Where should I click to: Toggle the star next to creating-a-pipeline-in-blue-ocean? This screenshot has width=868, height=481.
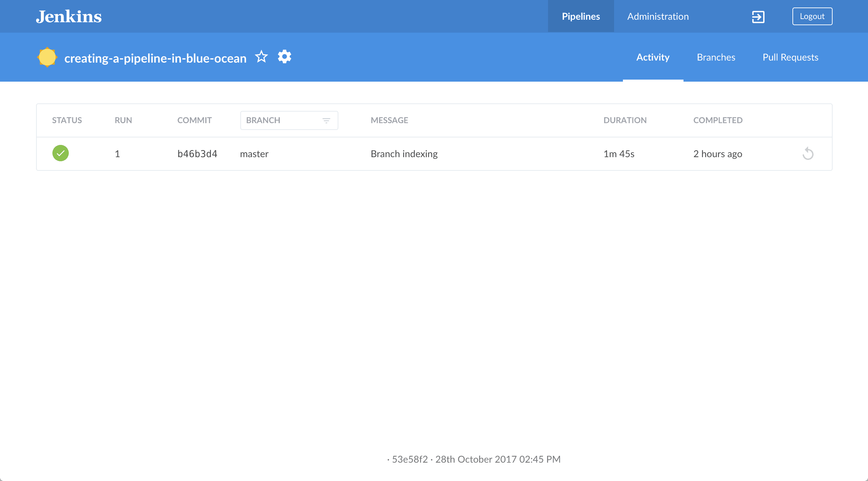pos(261,56)
